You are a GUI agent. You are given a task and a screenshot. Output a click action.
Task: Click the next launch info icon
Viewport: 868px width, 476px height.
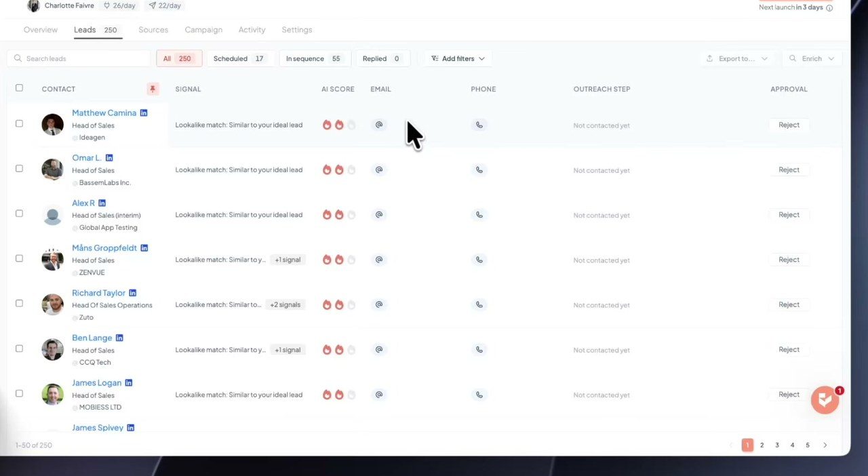[x=829, y=7]
